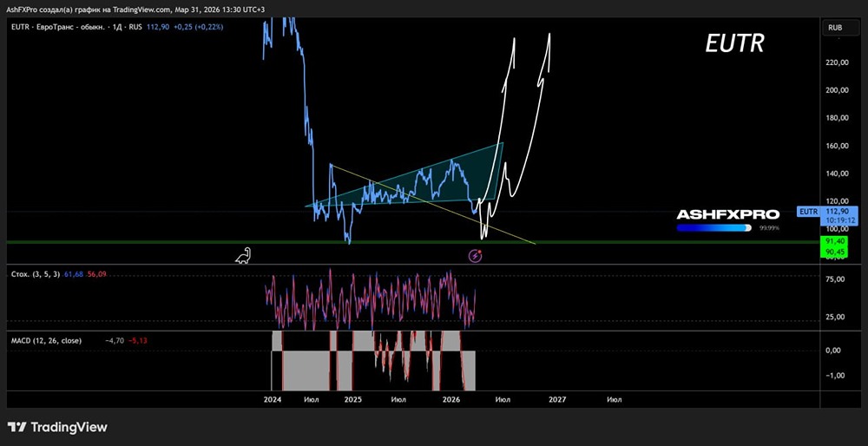
Task: Click the green 91,40 price level label
Action: coord(835,241)
